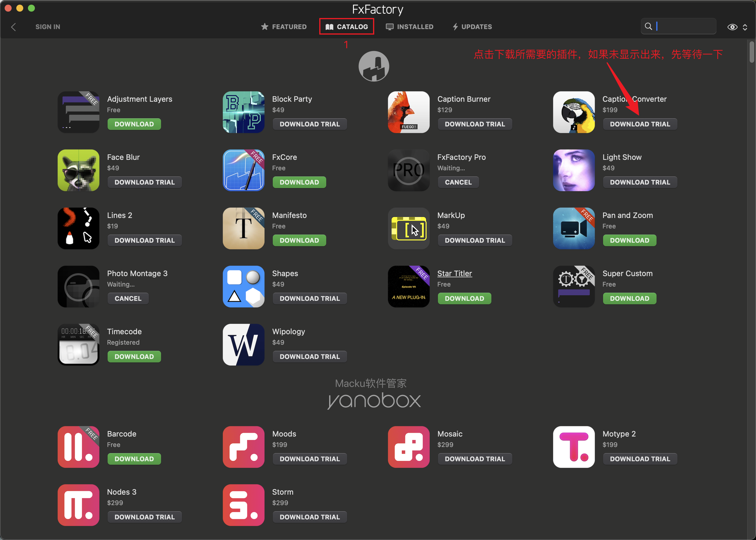Open the FxFactory Pro icon
Image resolution: width=756 pixels, height=540 pixels.
409,170
